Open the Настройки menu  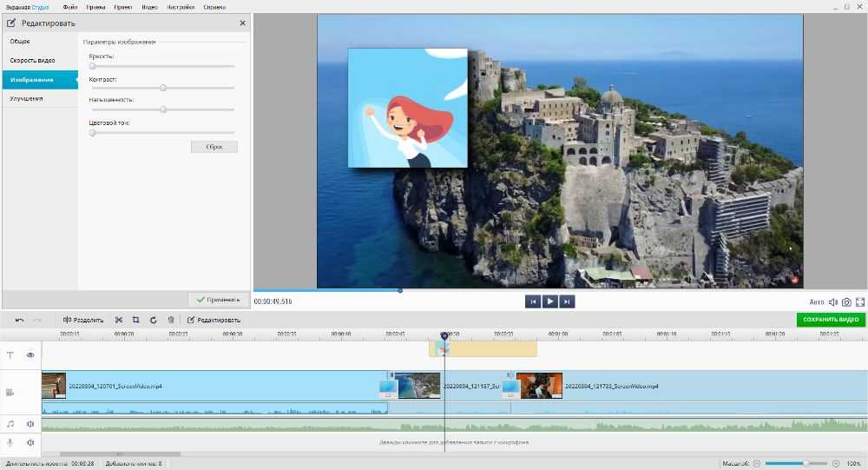tap(181, 7)
